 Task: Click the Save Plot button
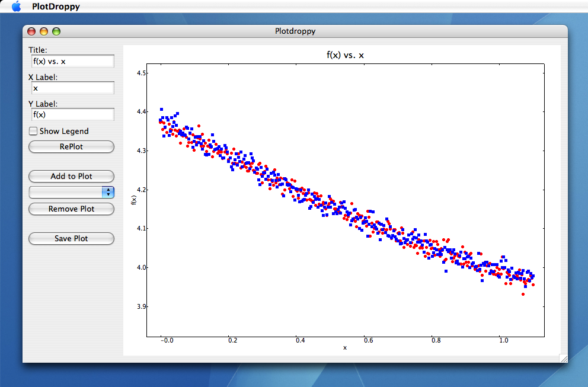(71, 238)
